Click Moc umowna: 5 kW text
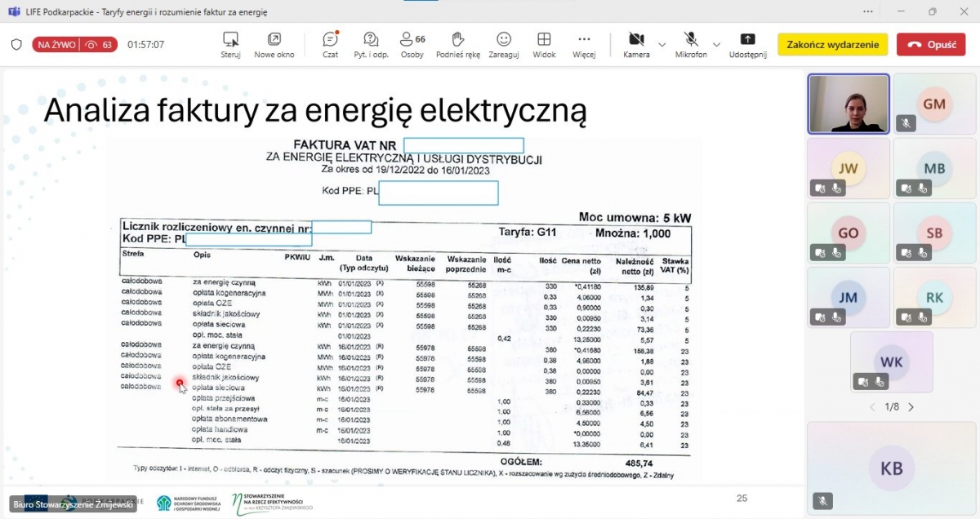This screenshot has height=519, width=980. coord(635,218)
